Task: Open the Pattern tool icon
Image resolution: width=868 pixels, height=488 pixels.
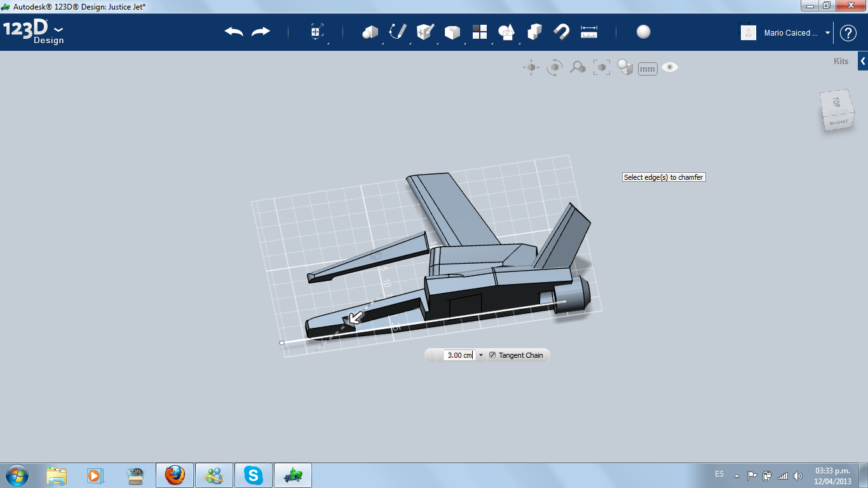Action: click(x=480, y=32)
